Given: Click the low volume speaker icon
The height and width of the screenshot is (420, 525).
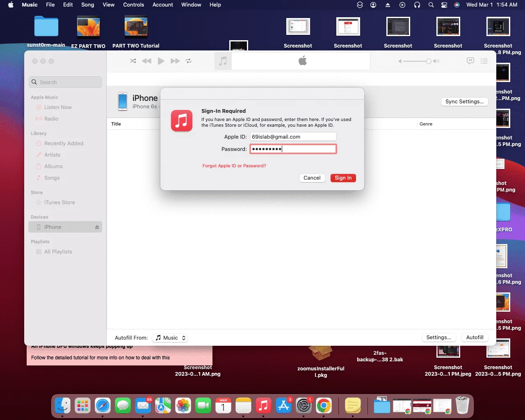Looking at the screenshot, I should 400,61.
